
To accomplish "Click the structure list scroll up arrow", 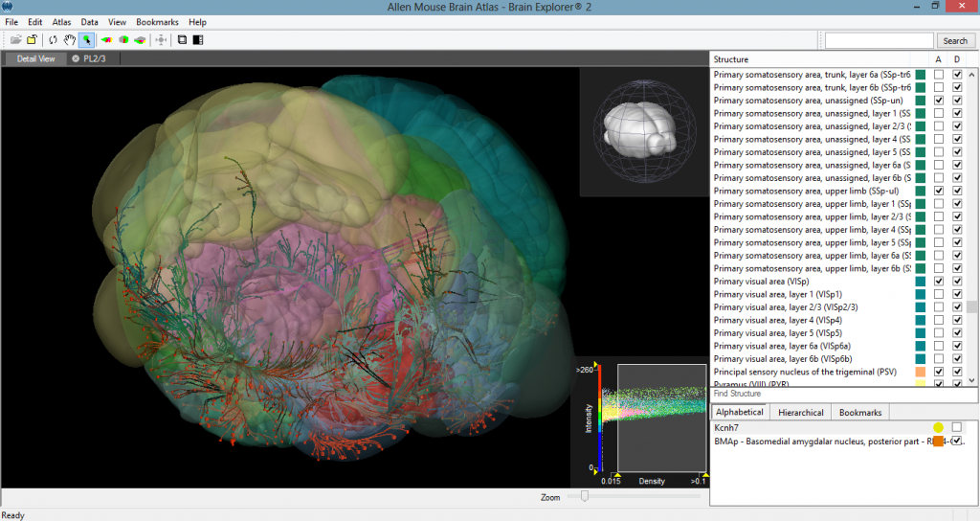I will click(x=972, y=73).
